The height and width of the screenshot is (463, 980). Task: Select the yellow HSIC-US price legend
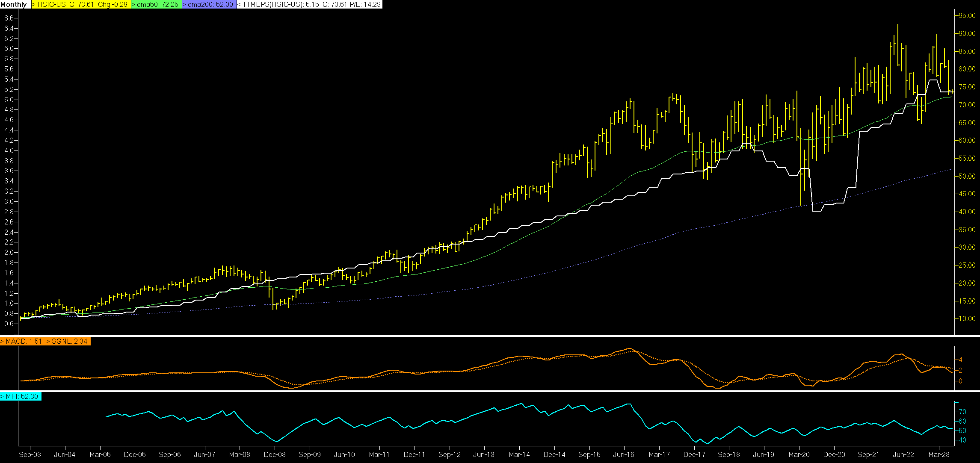click(81, 4)
